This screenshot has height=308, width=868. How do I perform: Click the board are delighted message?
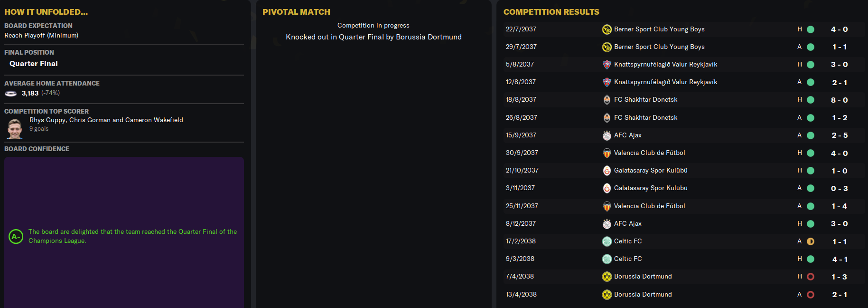pos(132,236)
